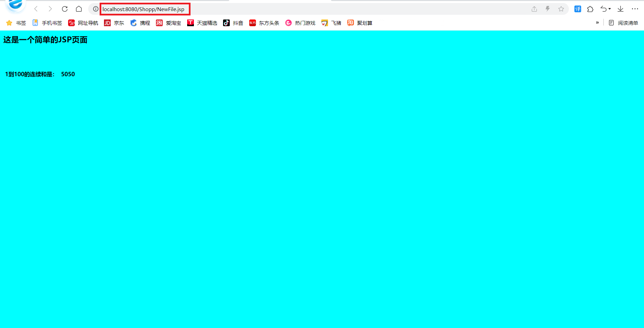Viewport: 644px width, 328px height.
Task: Open the 天猫精选 bookmark
Action: point(202,23)
